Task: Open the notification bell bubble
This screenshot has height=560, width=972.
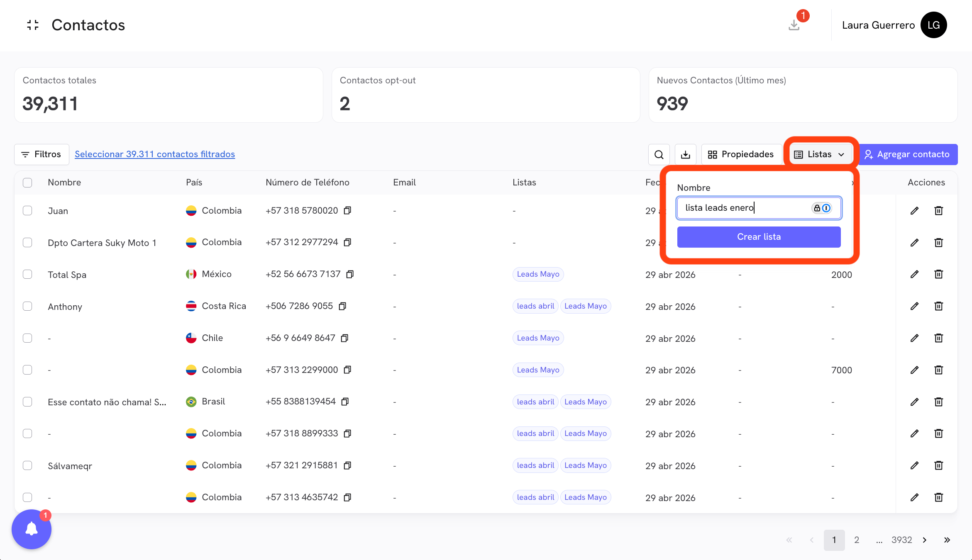Action: tap(32, 529)
